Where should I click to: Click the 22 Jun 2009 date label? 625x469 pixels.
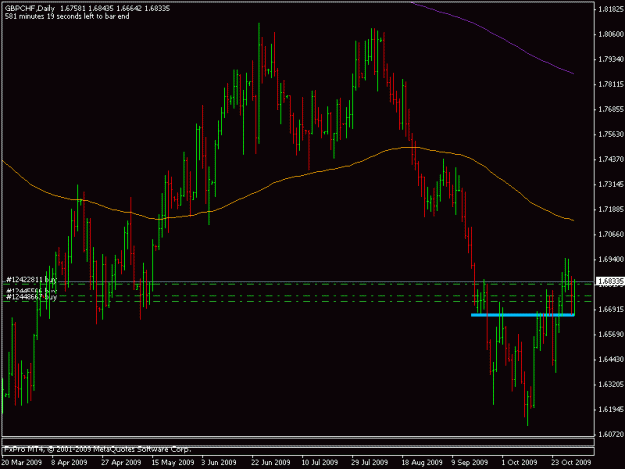coord(271,462)
